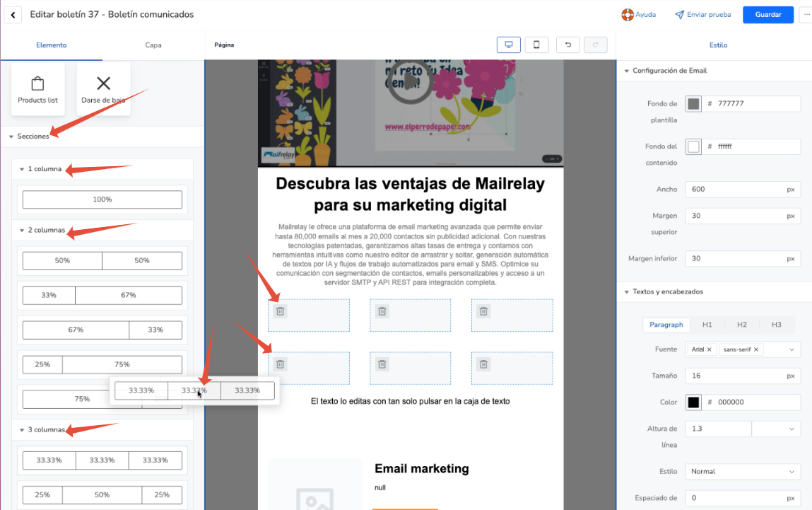
Task: Select mobile preview mode
Action: (536, 45)
